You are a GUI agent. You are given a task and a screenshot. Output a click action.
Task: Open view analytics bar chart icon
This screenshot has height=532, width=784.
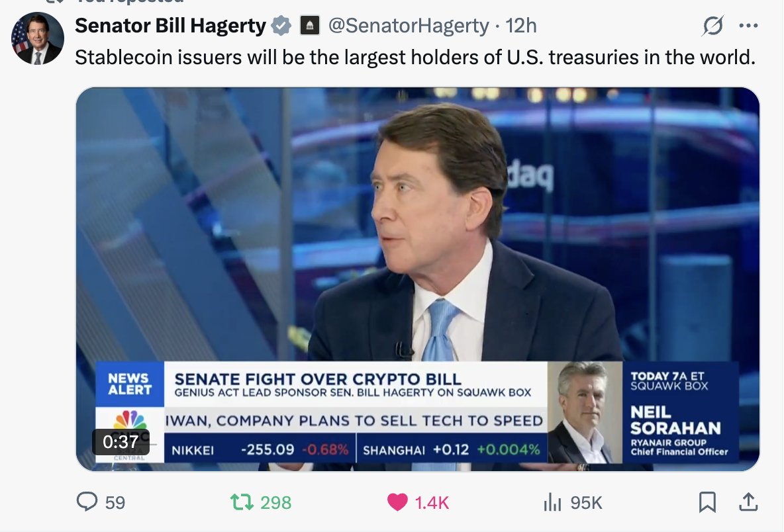552,502
